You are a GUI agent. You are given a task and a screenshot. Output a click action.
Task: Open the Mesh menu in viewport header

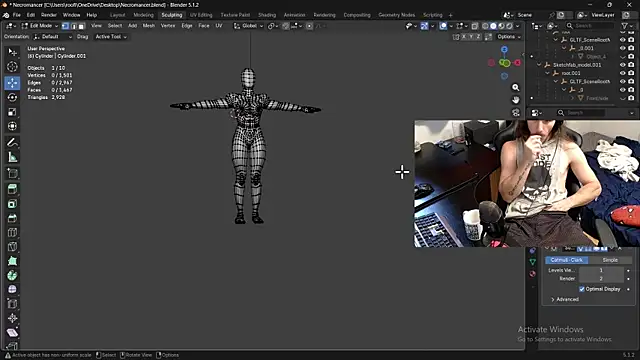coord(149,26)
